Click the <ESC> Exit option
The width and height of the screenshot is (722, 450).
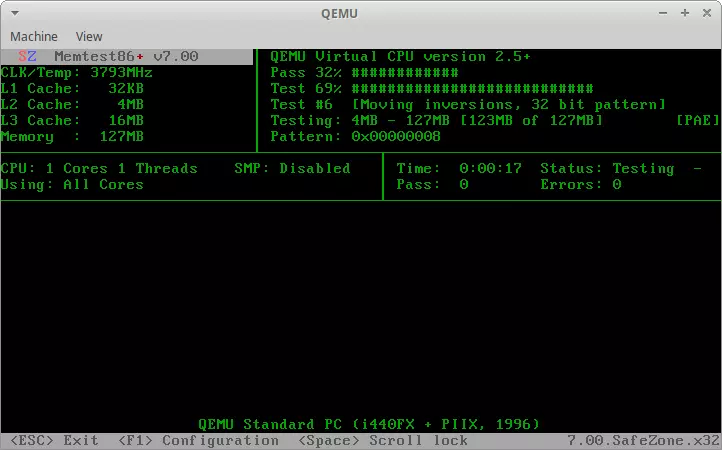tap(54, 440)
